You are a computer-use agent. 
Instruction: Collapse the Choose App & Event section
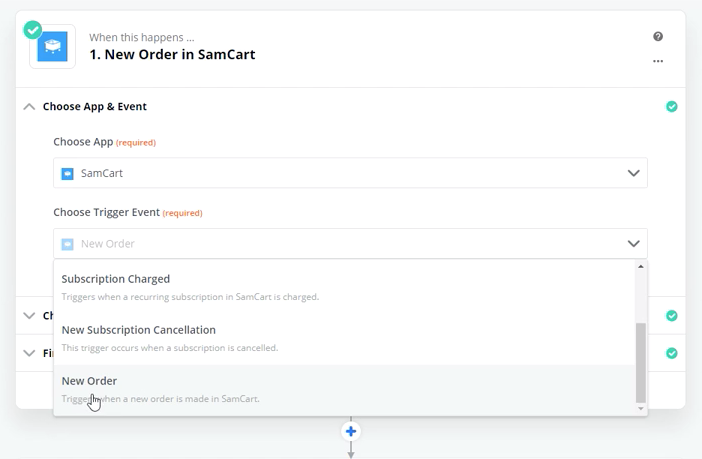click(29, 107)
